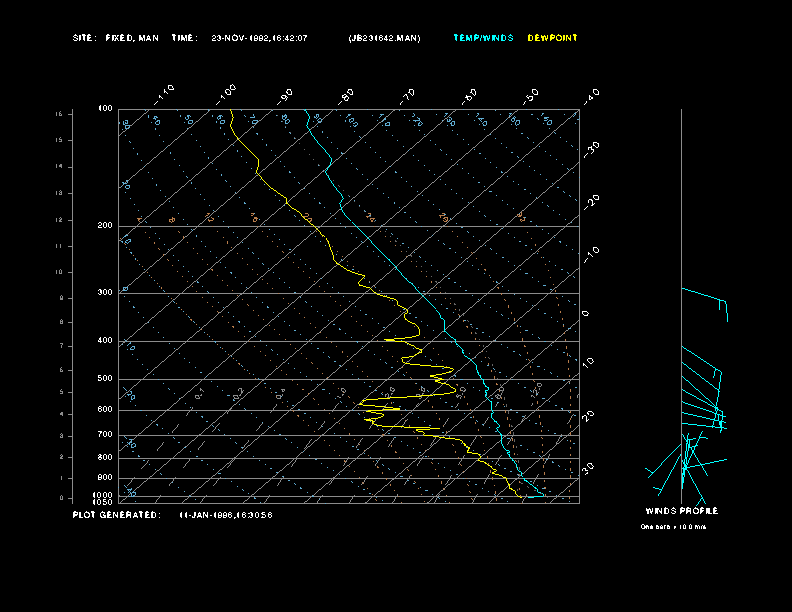Click the cyan TEMP/WINDS legend label
Image resolution: width=792 pixels, height=612 pixels.
tap(483, 38)
